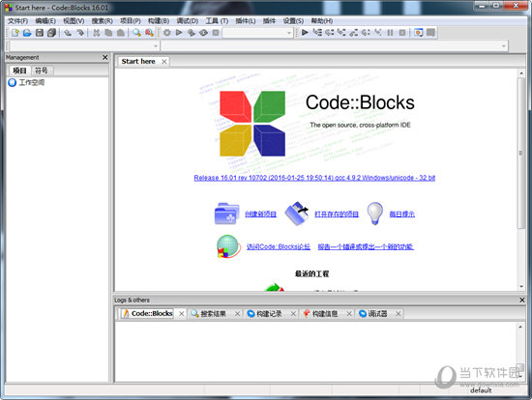The image size is (532, 400).
Task: Click the Find magnifier icon
Action: click(136, 33)
